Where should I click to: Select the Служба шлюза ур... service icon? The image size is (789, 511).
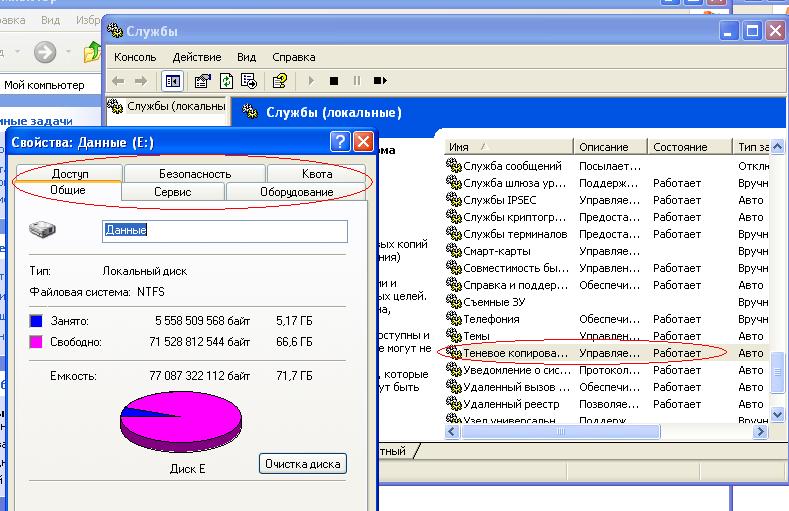453,182
